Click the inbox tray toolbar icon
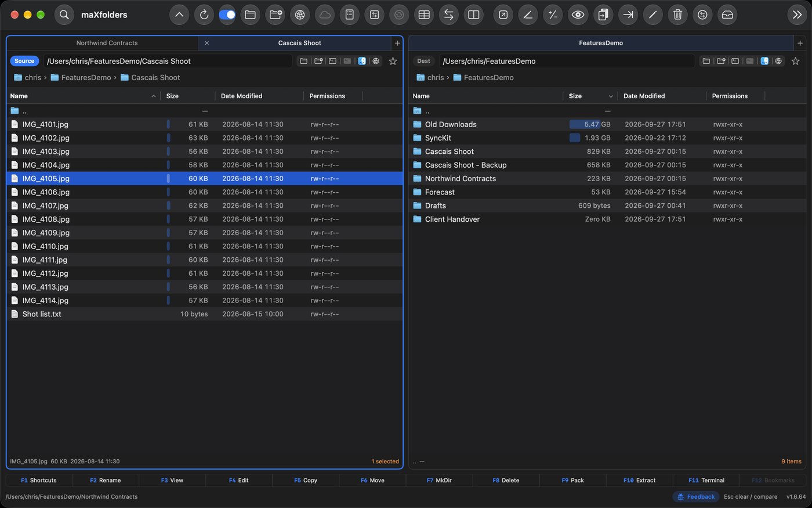This screenshot has height=508, width=812. 727,15
